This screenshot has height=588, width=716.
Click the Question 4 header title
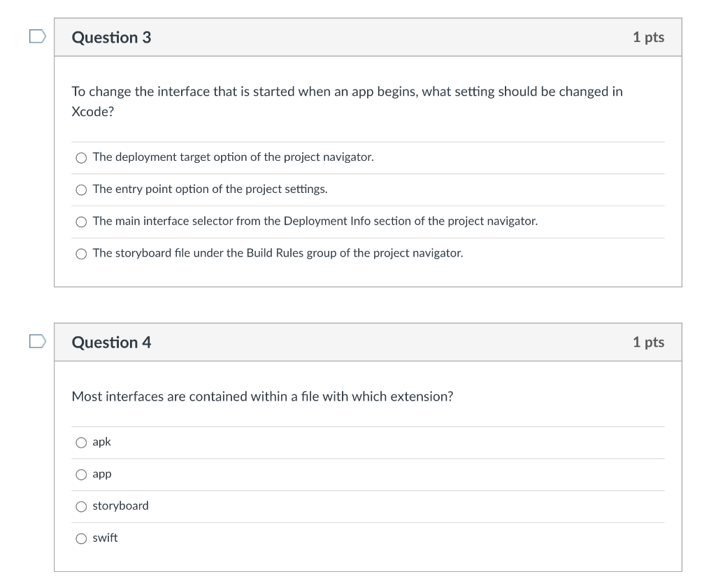tap(111, 343)
